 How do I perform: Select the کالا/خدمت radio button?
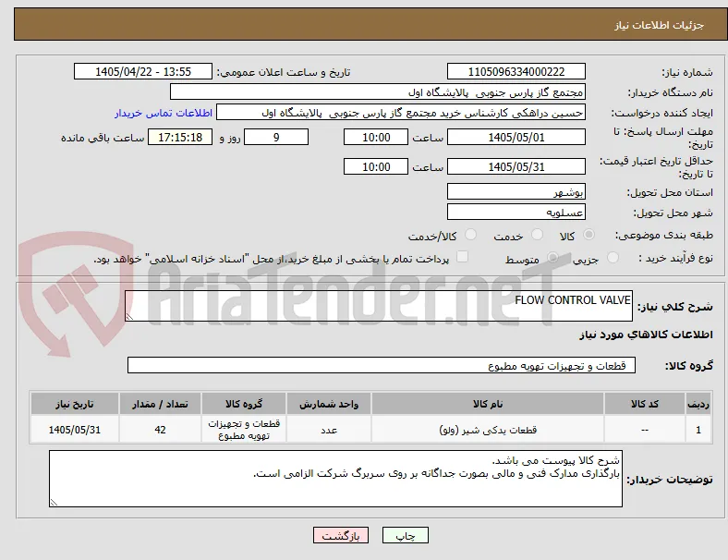(470, 235)
